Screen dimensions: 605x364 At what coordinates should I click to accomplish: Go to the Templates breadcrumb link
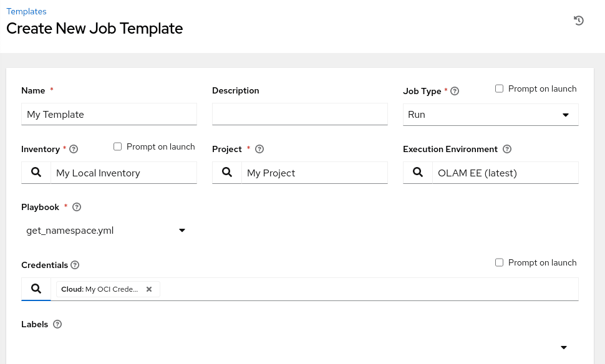[x=26, y=11]
